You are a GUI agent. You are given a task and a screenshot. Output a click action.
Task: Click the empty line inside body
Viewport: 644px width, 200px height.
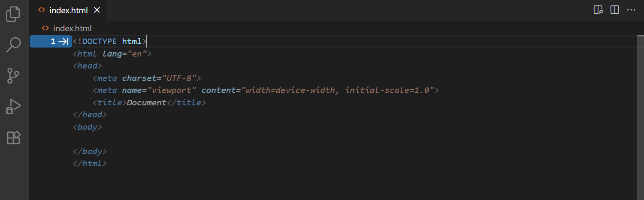point(172,139)
